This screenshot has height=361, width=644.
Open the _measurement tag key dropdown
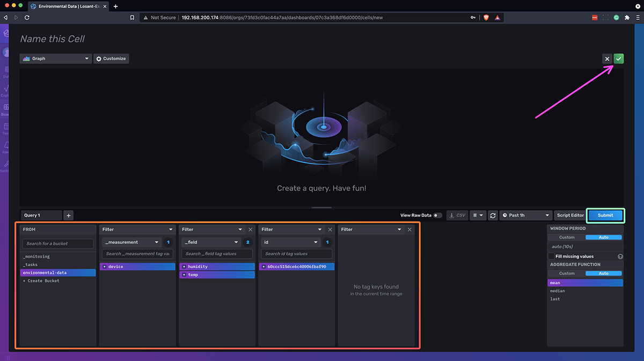(131, 242)
